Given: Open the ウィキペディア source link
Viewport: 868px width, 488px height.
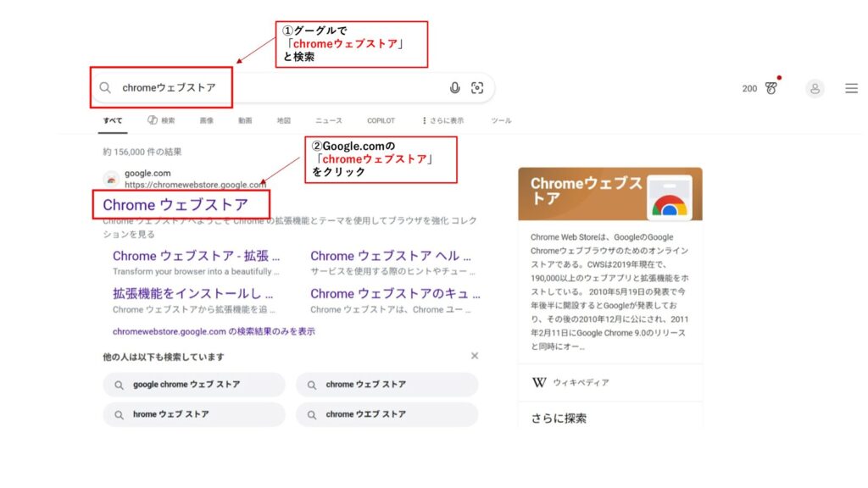Looking at the screenshot, I should tap(581, 382).
